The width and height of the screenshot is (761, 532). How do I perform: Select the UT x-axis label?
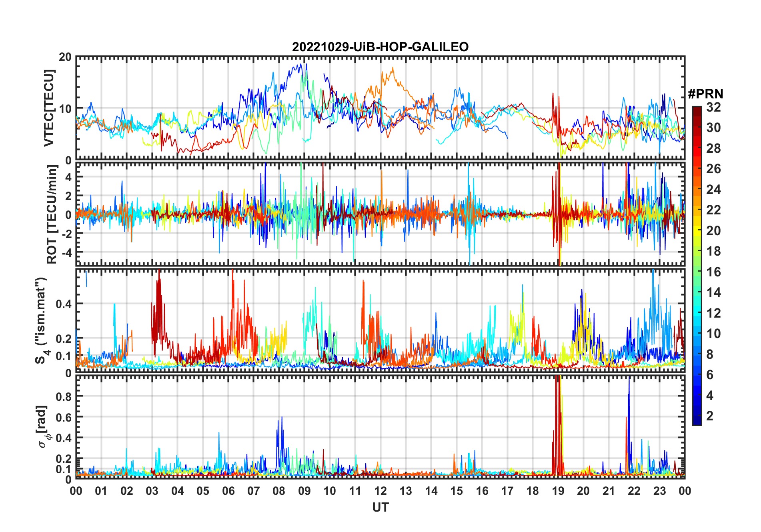(380, 507)
